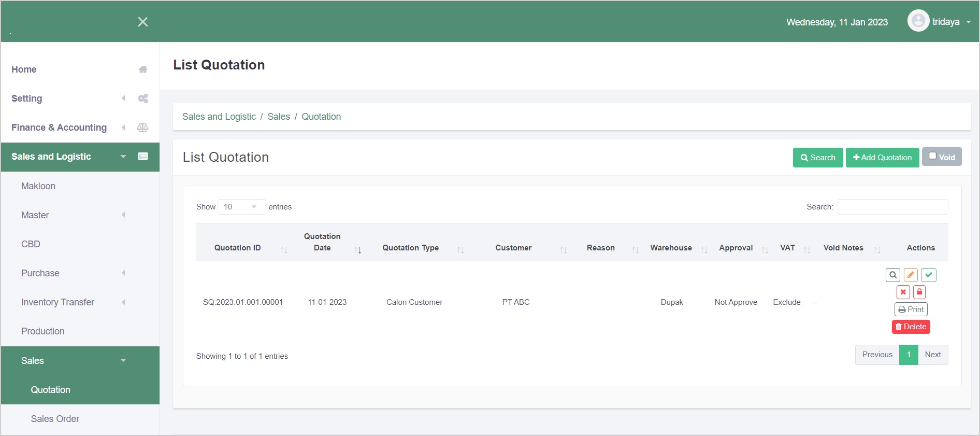Click the Add Quotation button
This screenshot has height=436, width=980.
point(882,158)
